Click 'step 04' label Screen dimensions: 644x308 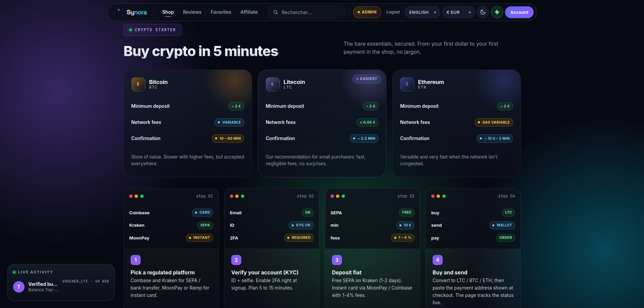[x=507, y=196]
